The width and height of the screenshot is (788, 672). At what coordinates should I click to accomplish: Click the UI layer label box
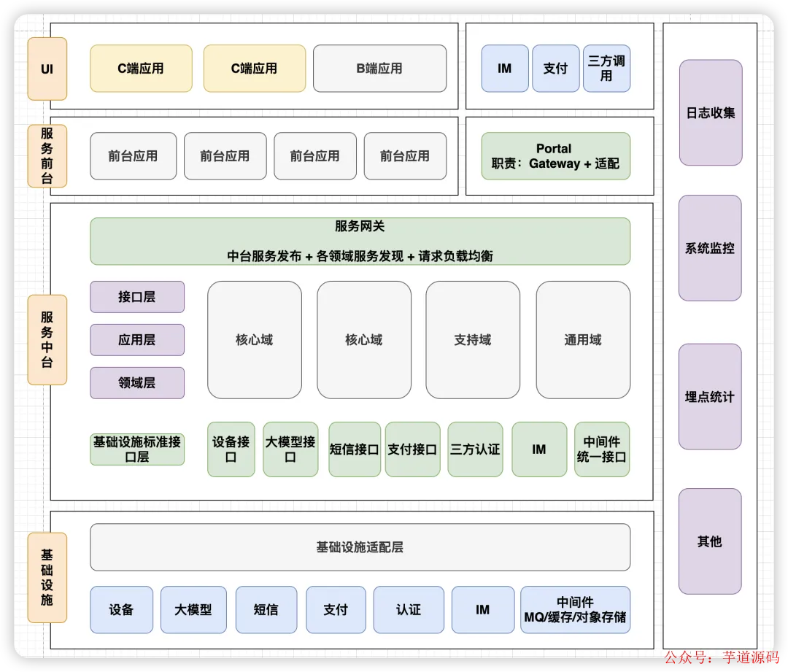coord(47,69)
